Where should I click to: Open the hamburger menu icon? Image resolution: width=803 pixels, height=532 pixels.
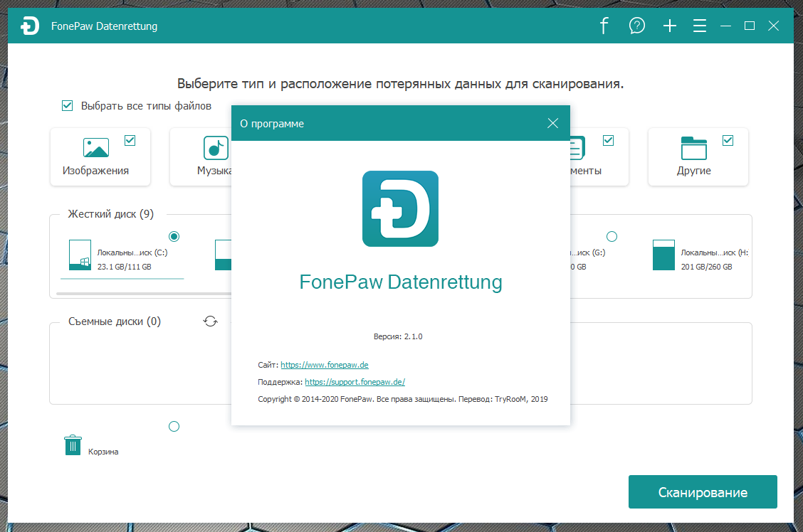point(700,26)
